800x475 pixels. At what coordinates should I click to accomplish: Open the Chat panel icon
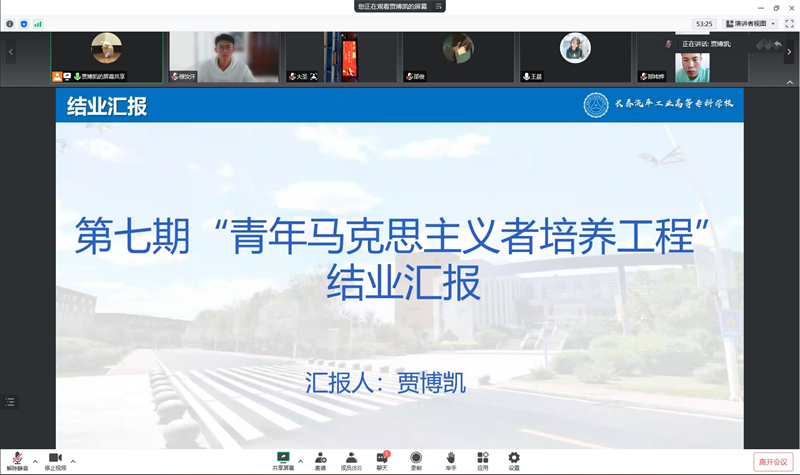382,459
